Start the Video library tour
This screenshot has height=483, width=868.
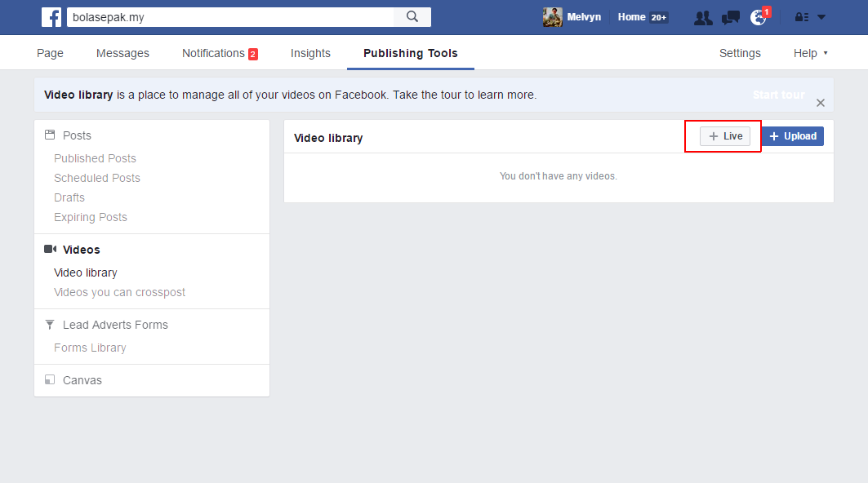[x=779, y=95]
